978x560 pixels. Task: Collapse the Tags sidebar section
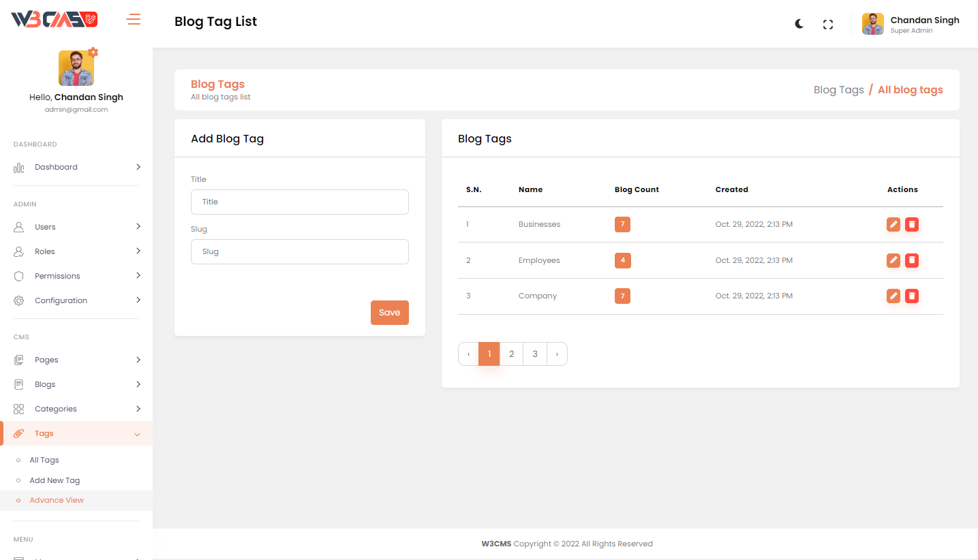pos(76,433)
